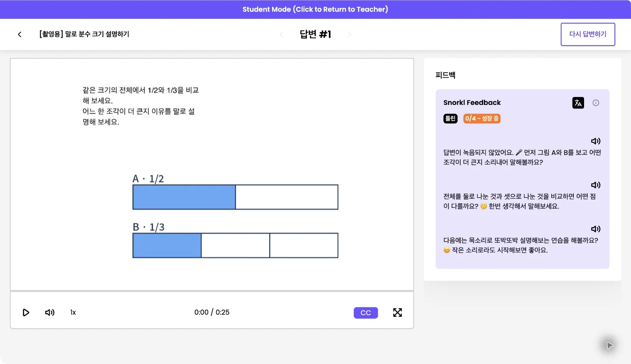The width and height of the screenshot is (631, 364).
Task: Click the 0/4 - 성장 중 score badge
Action: pos(482,118)
